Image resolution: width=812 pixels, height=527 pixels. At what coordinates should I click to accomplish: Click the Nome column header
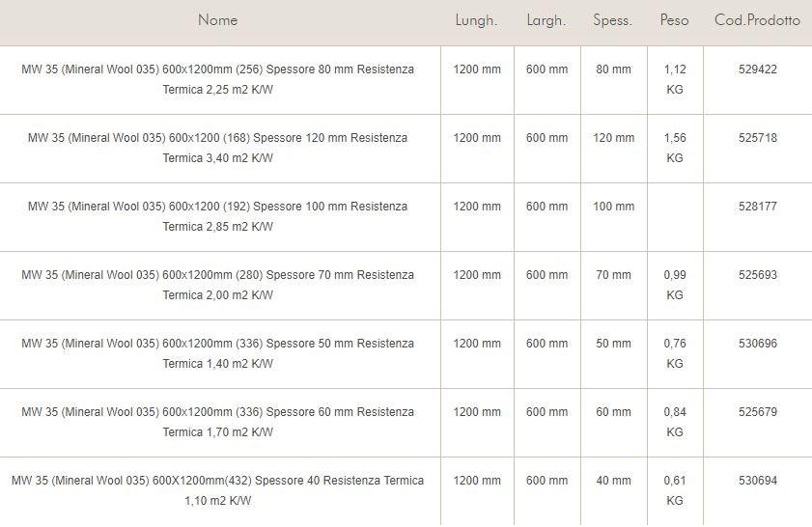217,20
